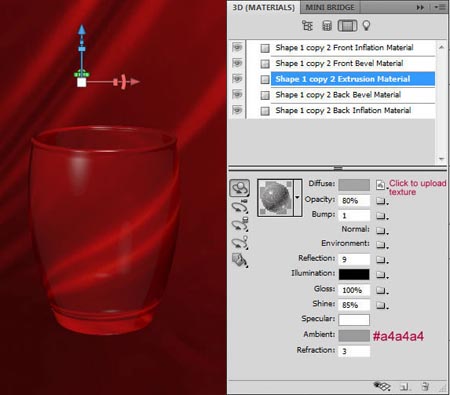Screen dimensions: 450x395
Task: Open Illumination texture folder icon
Action: (x=381, y=275)
